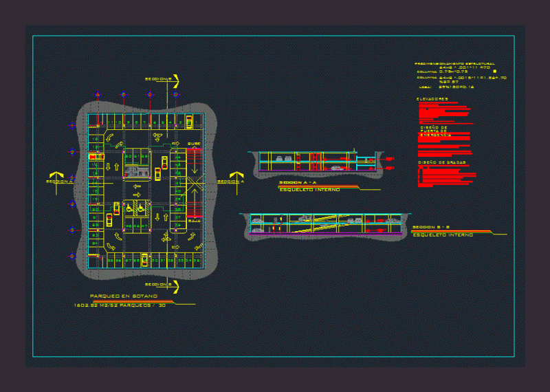Pick the section B arrow marker above the plan
550x392 pixels.
(x=176, y=80)
